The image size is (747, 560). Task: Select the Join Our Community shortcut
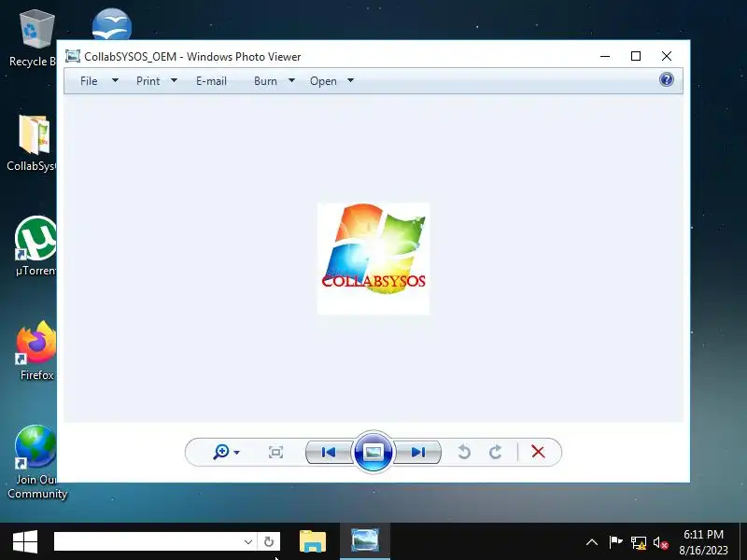pyautogui.click(x=36, y=462)
